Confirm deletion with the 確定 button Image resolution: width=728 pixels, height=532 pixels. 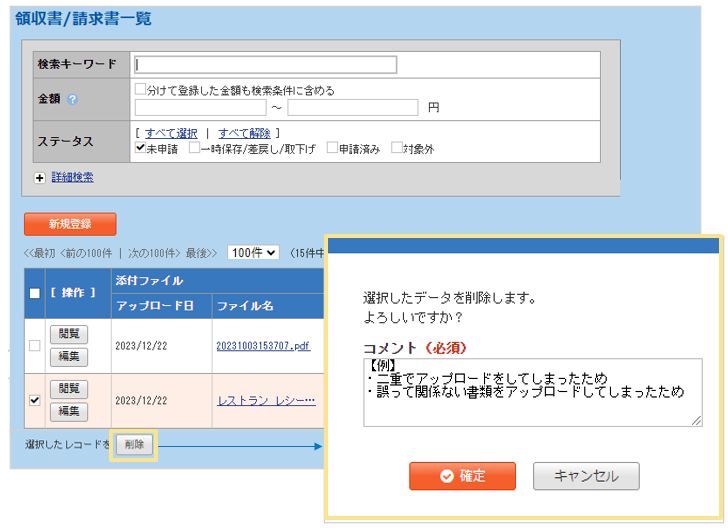(462, 476)
